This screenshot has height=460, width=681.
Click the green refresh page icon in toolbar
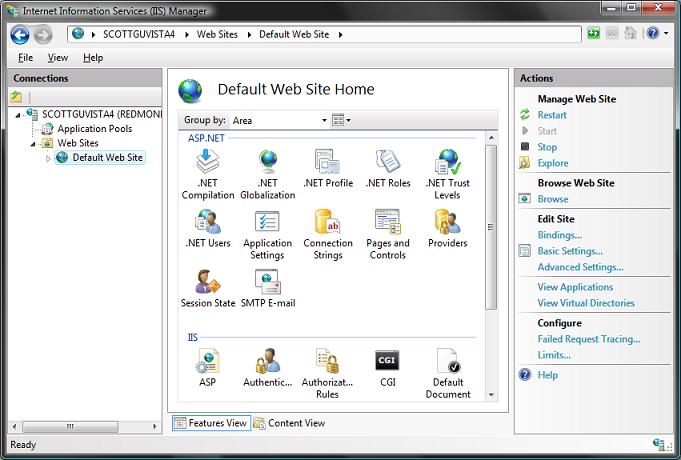point(593,33)
